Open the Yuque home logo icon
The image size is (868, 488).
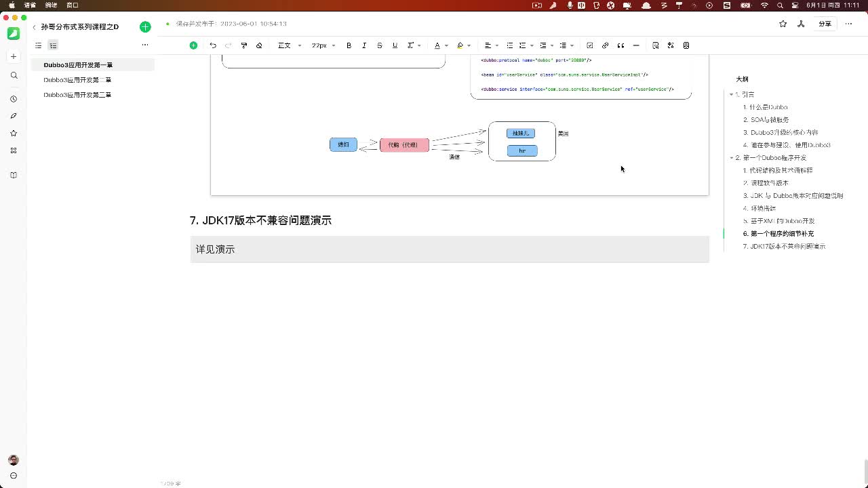[x=14, y=33]
